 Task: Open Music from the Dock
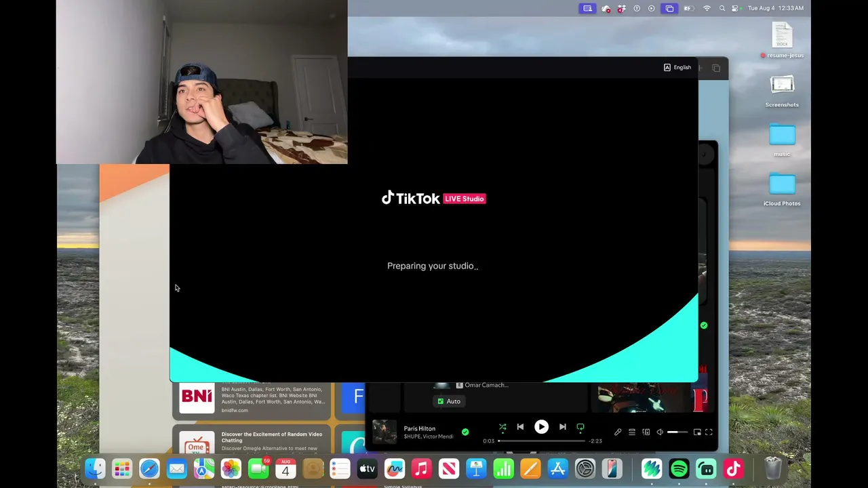pyautogui.click(x=421, y=468)
